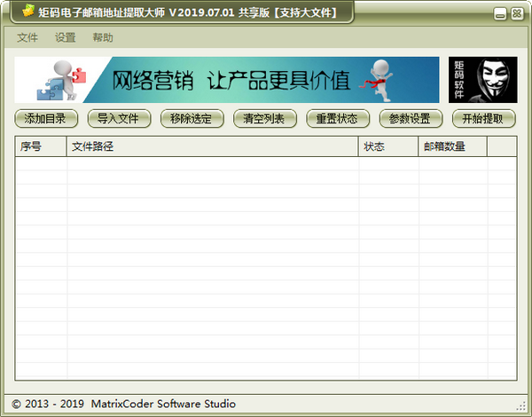Click the 状态 column header
532x417 pixels.
[387, 146]
